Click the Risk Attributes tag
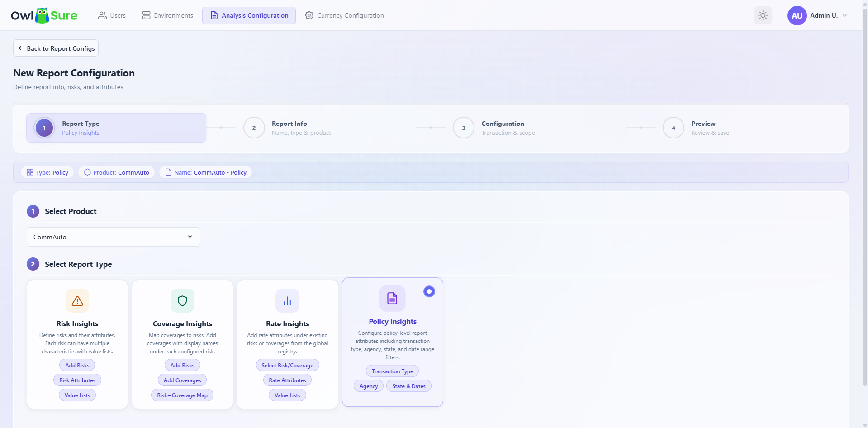Screen dimensions: 868x428 tap(77, 380)
